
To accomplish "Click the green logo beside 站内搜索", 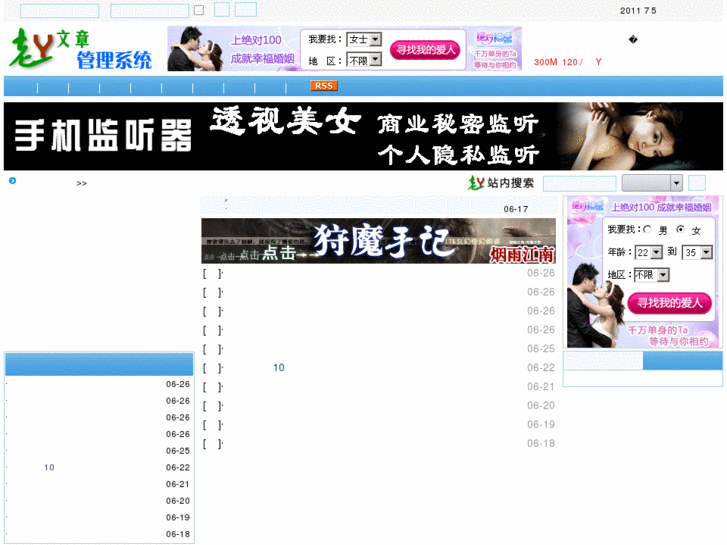I will [476, 183].
